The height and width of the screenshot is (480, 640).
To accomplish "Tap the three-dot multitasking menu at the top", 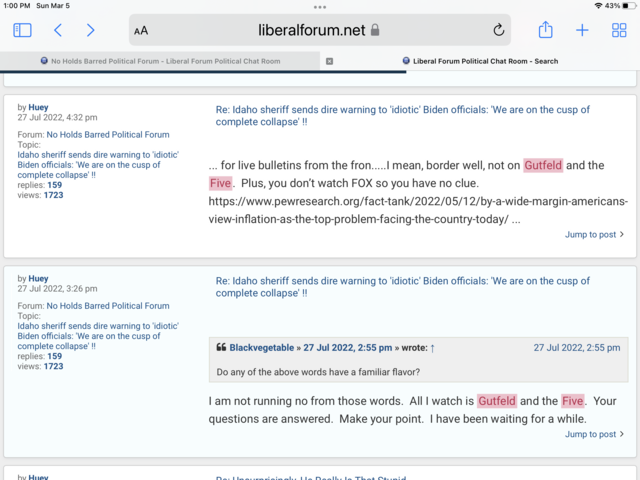I will click(x=320, y=7).
